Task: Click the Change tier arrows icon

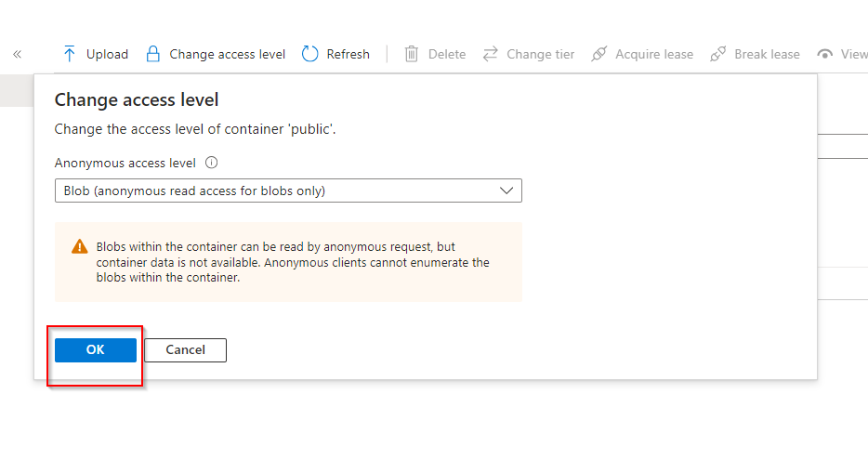Action: (x=491, y=54)
